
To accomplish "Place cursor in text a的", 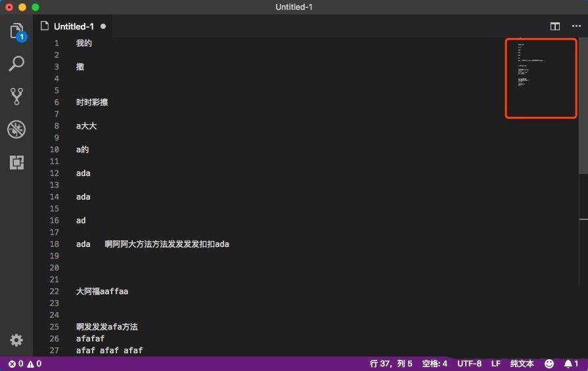I will click(x=83, y=150).
